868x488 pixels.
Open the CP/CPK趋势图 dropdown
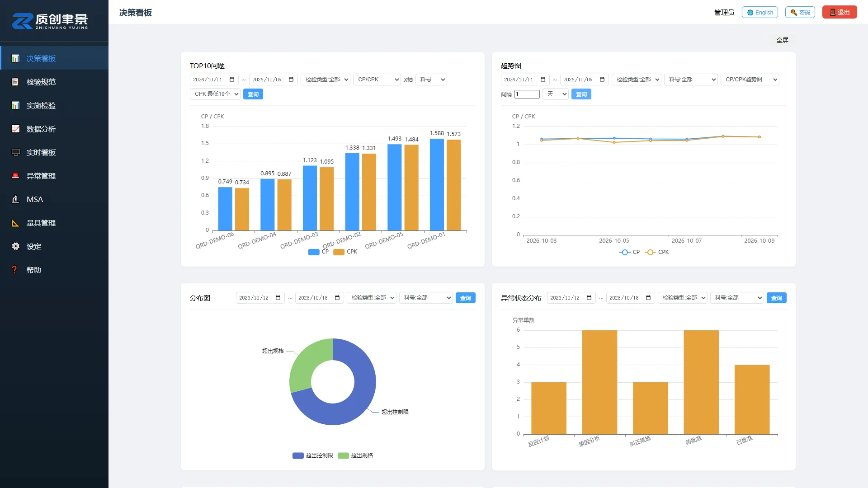click(750, 80)
